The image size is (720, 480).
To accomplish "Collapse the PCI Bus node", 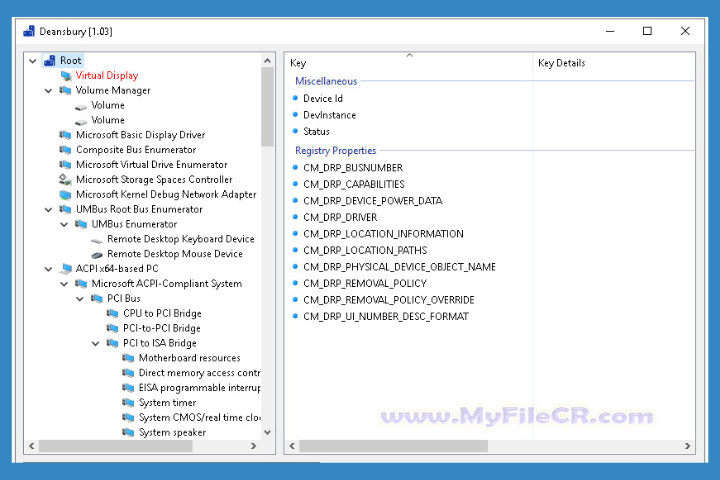I will coord(80,299).
